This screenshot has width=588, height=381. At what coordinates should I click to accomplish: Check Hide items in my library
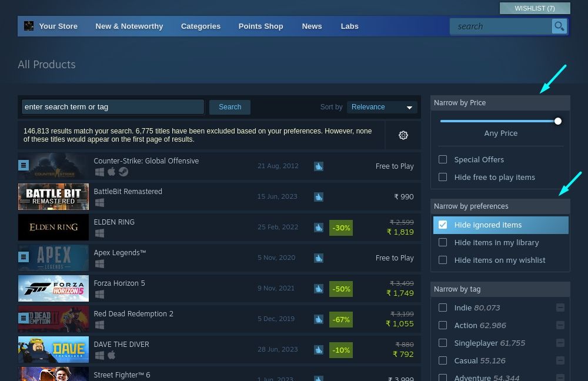[x=443, y=242]
